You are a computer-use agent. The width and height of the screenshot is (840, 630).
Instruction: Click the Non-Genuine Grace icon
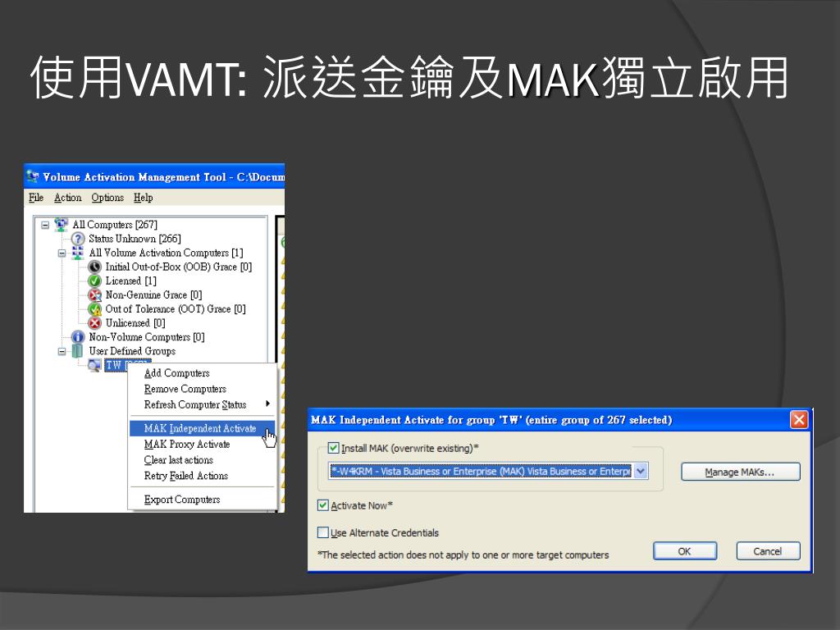(x=95, y=294)
